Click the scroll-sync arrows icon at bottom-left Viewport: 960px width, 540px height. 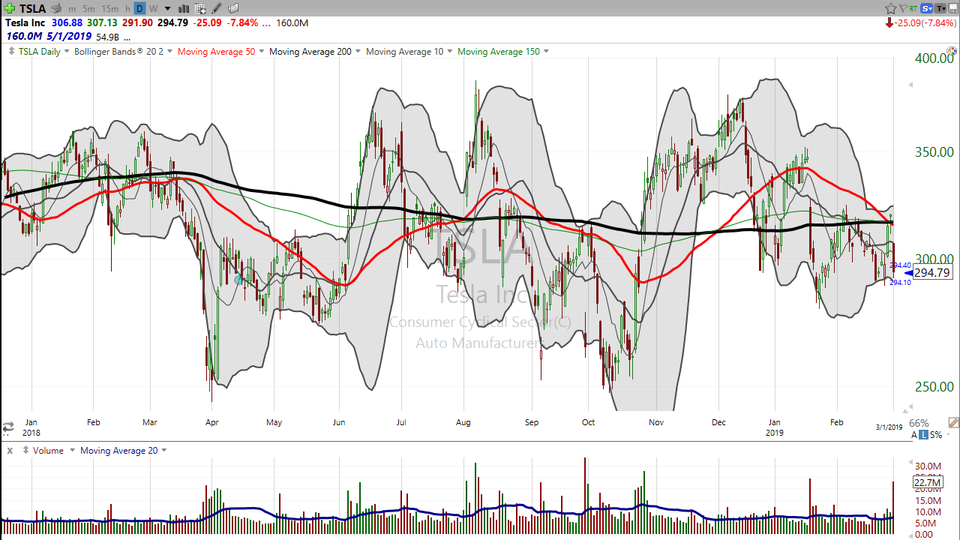pos(9,427)
